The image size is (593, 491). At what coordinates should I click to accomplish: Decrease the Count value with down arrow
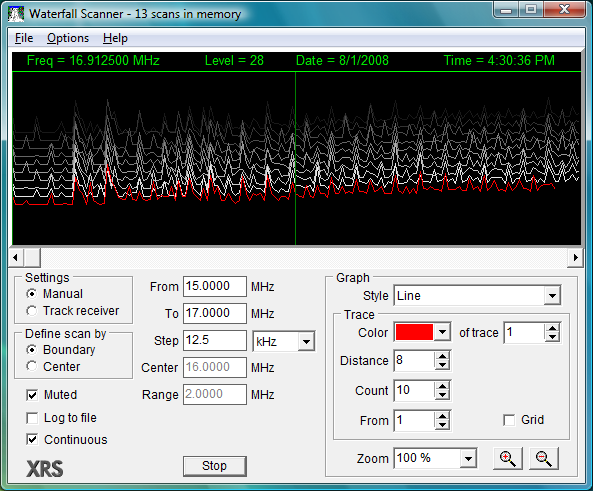[x=442, y=395]
